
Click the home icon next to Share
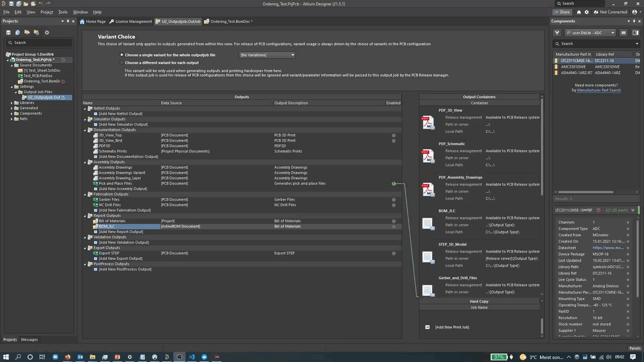(x=579, y=12)
